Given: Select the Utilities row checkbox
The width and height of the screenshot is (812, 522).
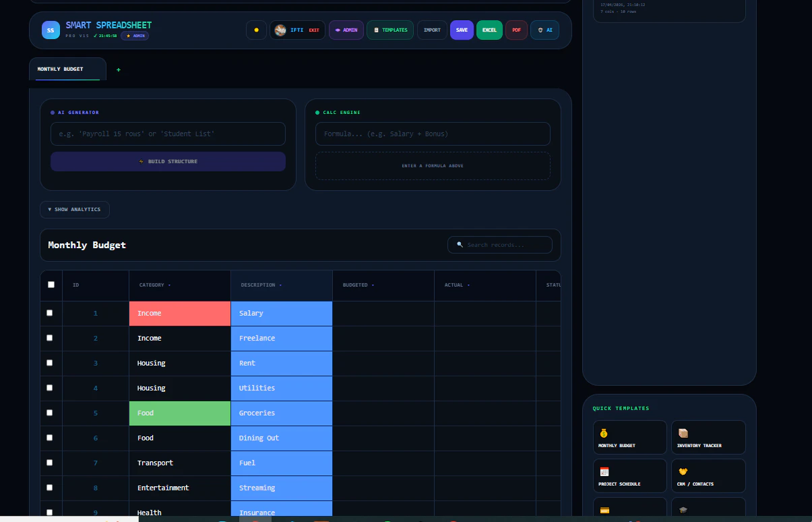Looking at the screenshot, I should pyautogui.click(x=49, y=388).
